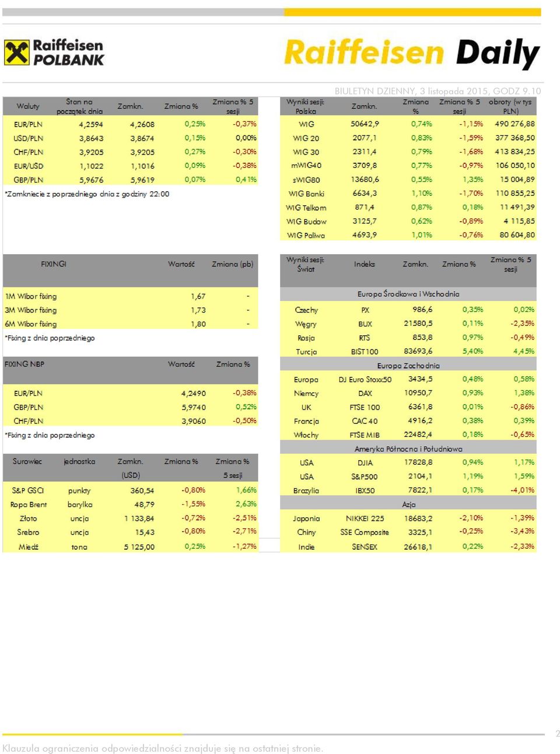Screen dimensions: 560x754
Task: Click the WIG Banki closing value 6634,3
Action: tap(365, 194)
